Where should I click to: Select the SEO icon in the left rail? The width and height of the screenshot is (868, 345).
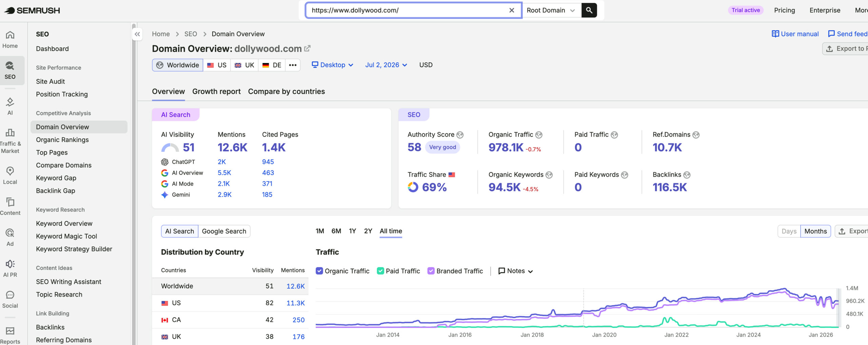pyautogui.click(x=10, y=71)
